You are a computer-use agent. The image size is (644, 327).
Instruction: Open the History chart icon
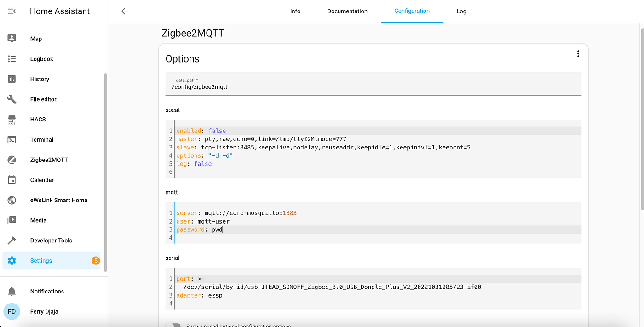click(12, 79)
